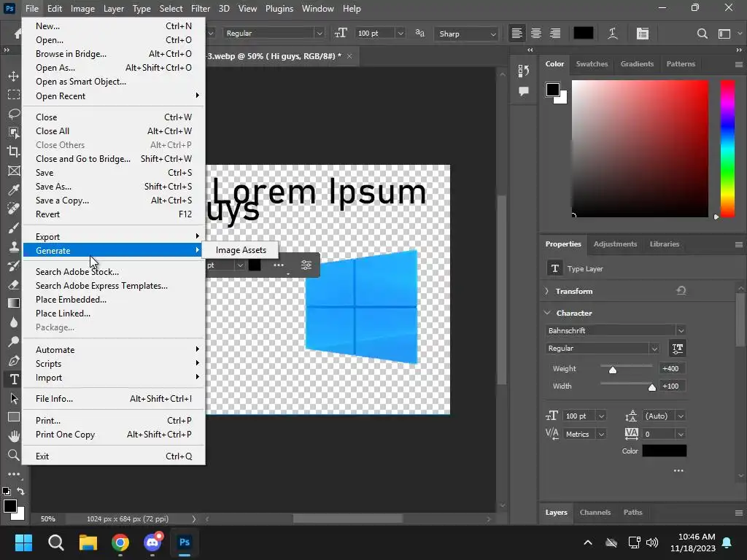Click text color swatch in options bar
The width and height of the screenshot is (747, 560).
pos(583,34)
